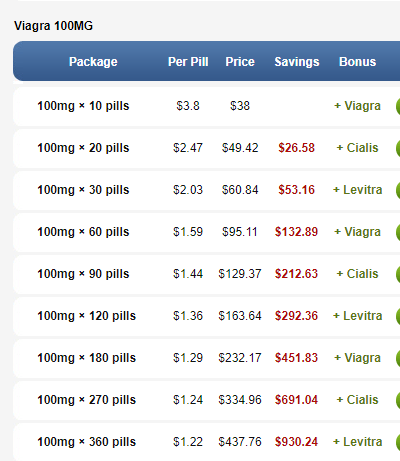Select the 100mg × 10 pills package
This screenshot has height=461, width=400.
[83, 106]
